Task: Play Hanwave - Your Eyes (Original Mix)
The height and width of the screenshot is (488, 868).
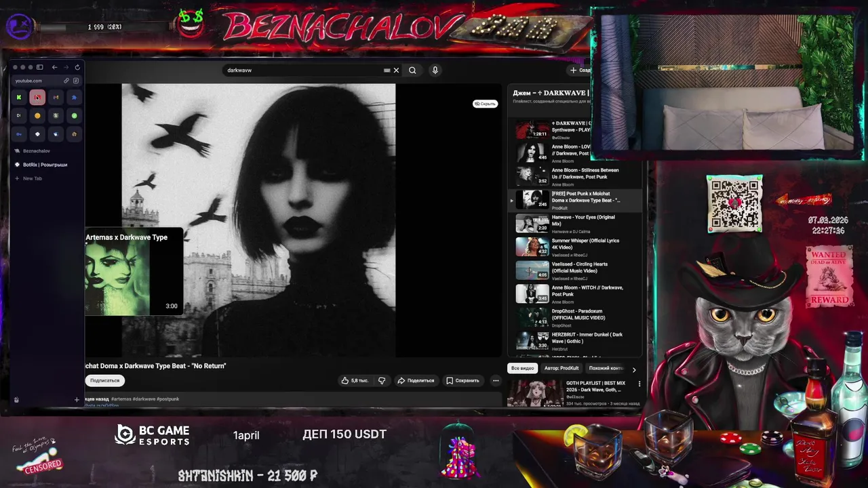Action: click(575, 224)
